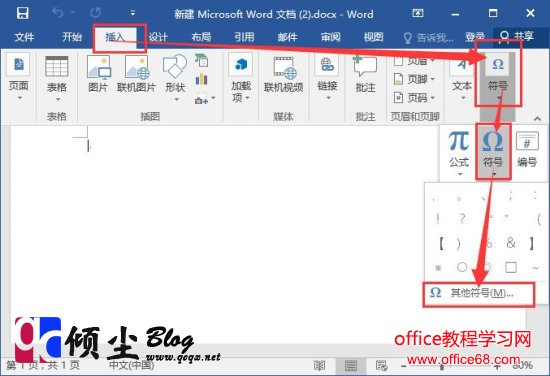Click the 编号 number icon
The image size is (550, 376).
(x=527, y=149)
